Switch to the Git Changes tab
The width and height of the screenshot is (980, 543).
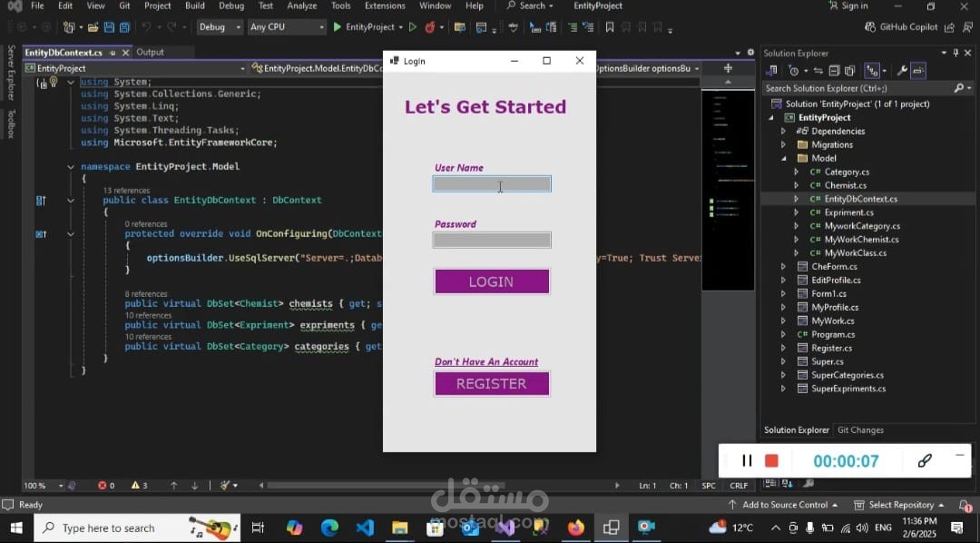[860, 429]
